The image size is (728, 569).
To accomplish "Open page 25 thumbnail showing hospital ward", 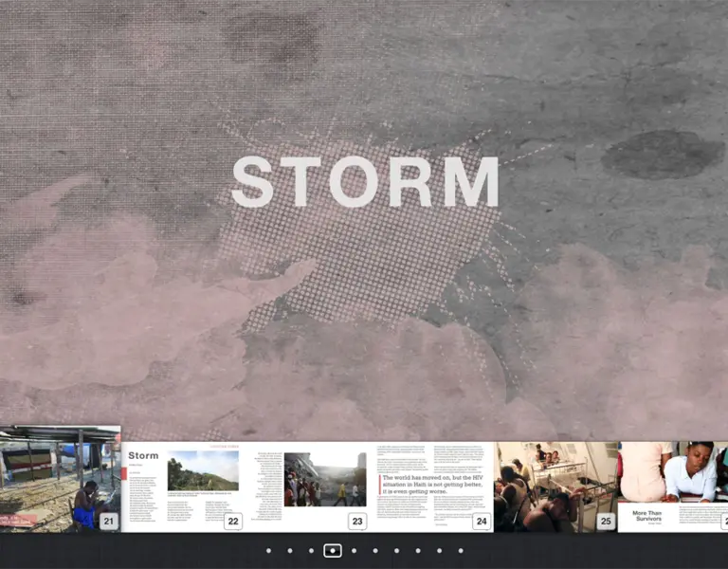I will pos(555,486).
